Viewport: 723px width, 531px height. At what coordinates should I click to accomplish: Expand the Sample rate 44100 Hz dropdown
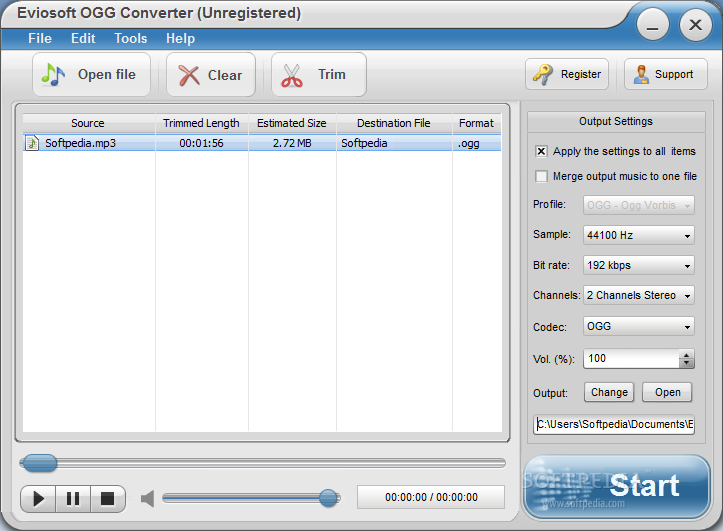coord(639,235)
